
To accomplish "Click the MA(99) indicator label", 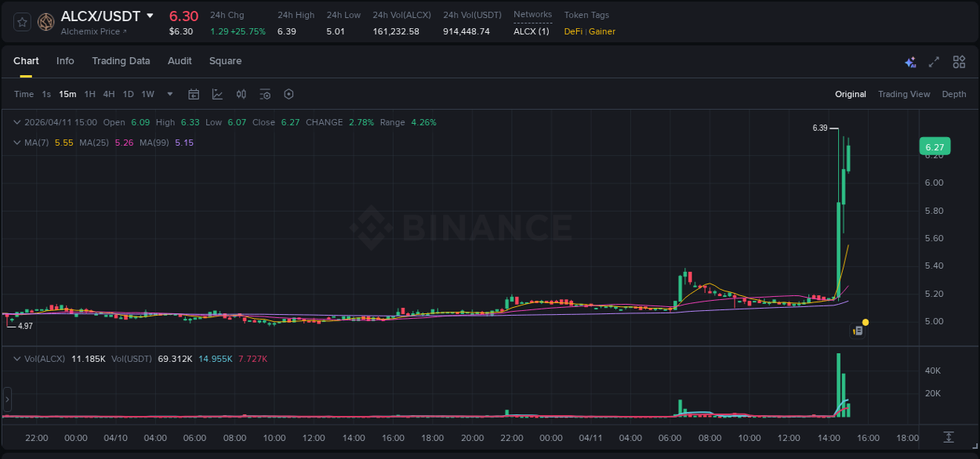I will 154,143.
